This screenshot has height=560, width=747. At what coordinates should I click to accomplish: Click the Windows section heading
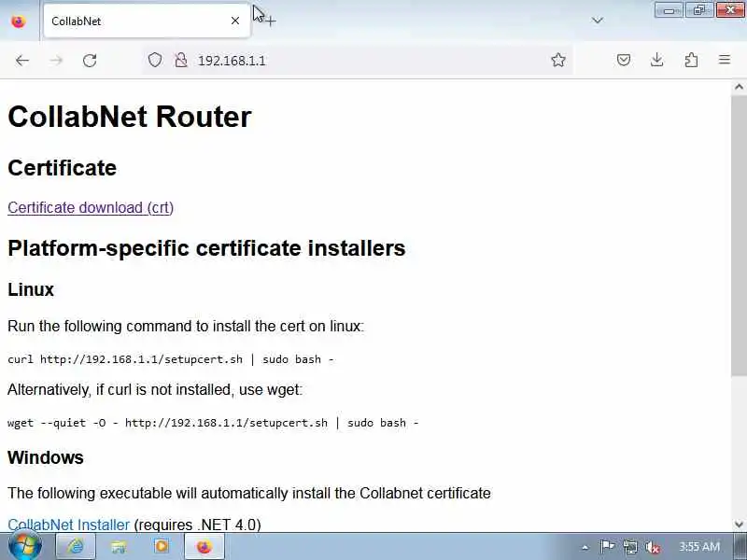[46, 457]
